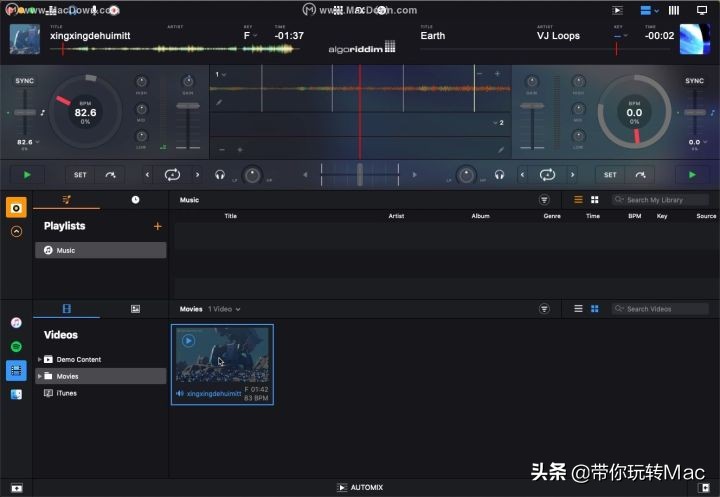Viewport: 720px width, 497px height.
Task: Switch Movies to grid view
Action: 595,309
